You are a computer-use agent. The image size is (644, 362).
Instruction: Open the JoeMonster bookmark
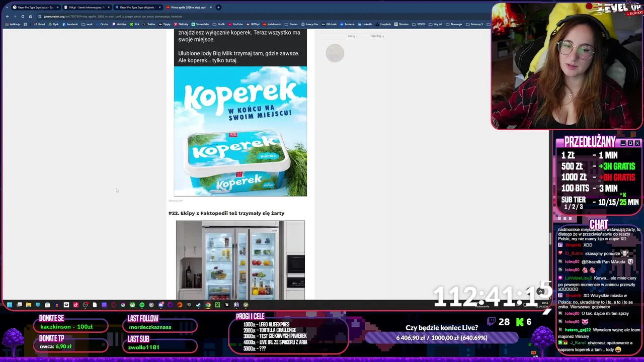[272, 24]
